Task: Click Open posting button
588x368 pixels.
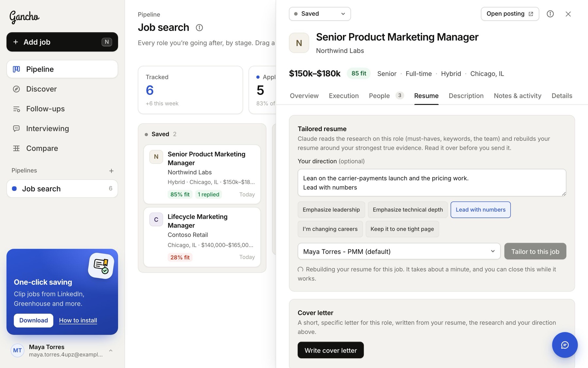Action: click(x=510, y=14)
